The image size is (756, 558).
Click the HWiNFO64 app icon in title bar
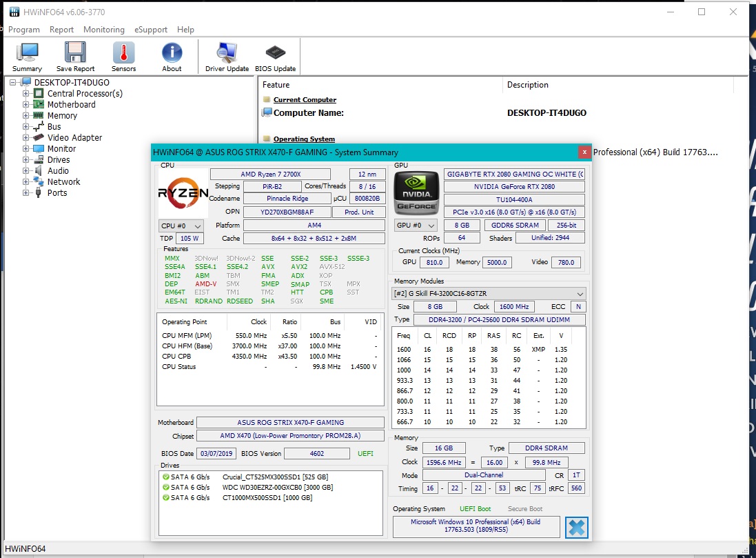[x=14, y=12]
